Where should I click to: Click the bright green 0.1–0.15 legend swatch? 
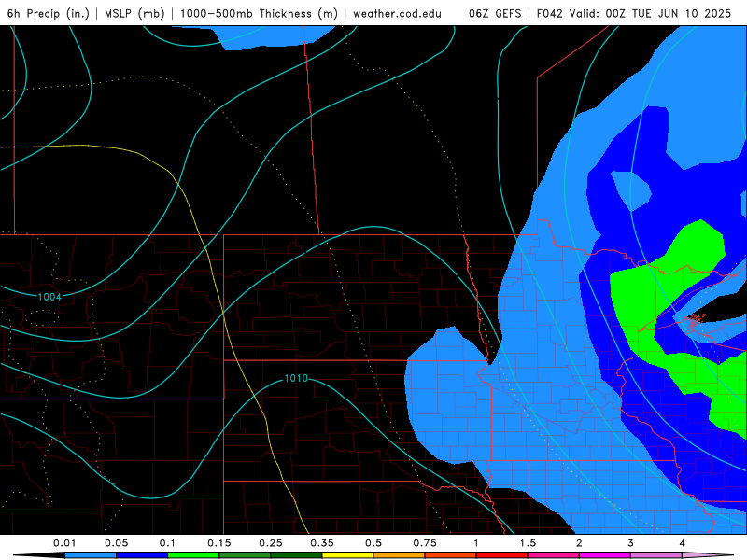[x=193, y=555]
